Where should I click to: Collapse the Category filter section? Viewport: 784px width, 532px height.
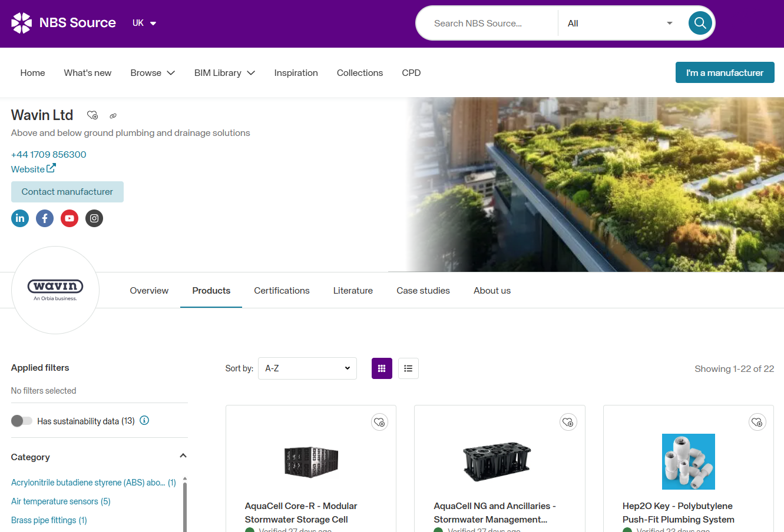click(x=183, y=456)
